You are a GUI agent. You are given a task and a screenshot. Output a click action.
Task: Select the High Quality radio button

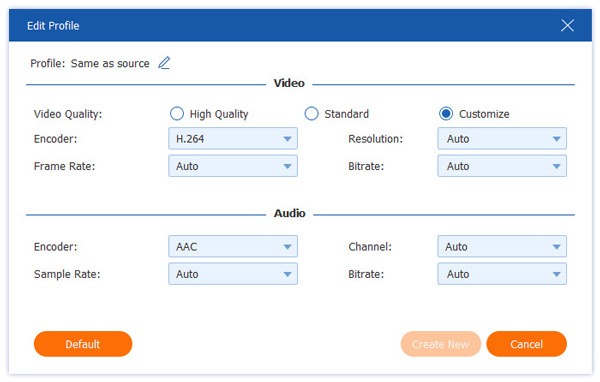[177, 114]
